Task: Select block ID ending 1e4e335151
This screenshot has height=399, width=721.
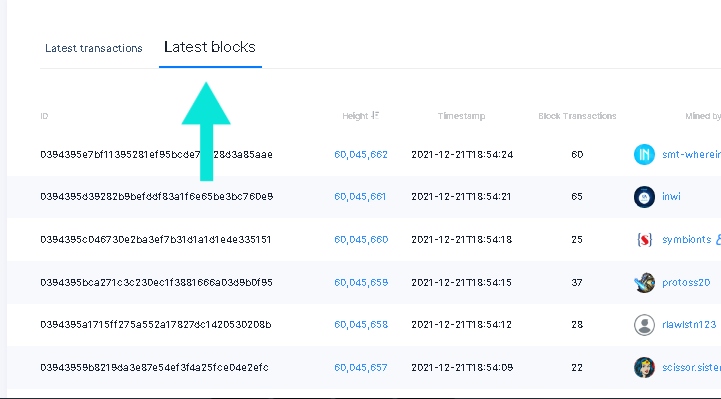Action: coord(156,239)
